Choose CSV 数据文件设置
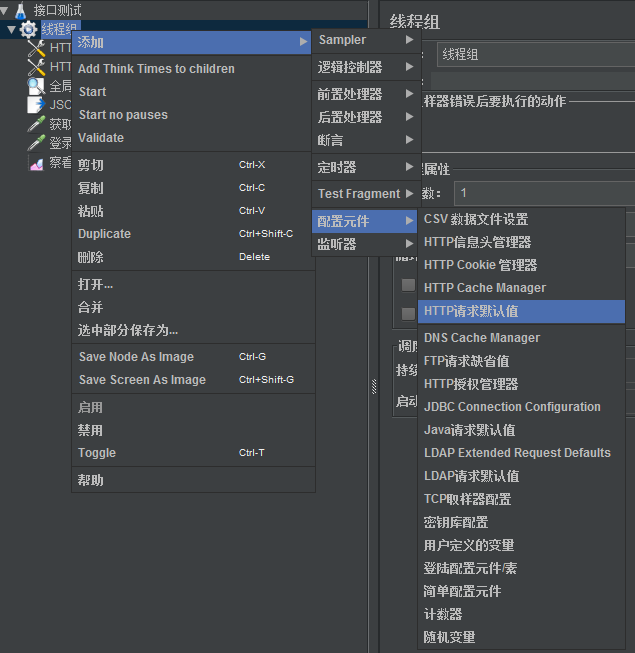635x653 pixels. [x=521, y=219]
